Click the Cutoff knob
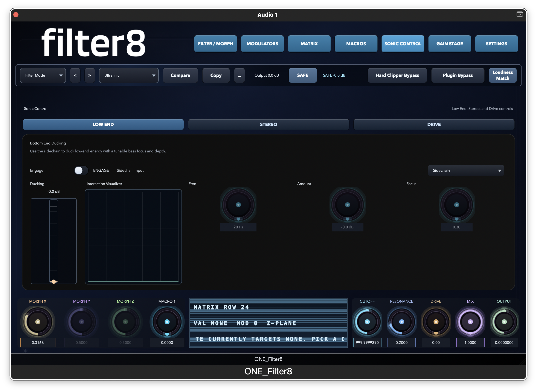Viewport: 537px width, 392px height. coord(367,322)
